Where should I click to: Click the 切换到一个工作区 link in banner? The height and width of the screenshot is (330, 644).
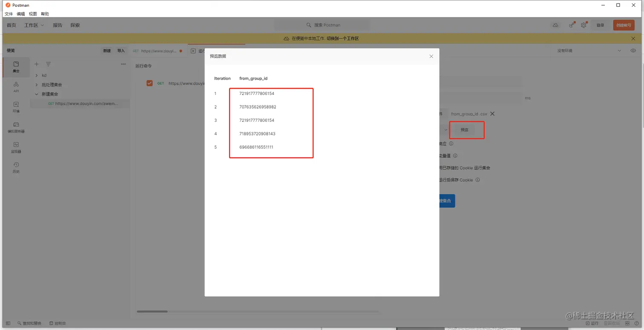point(343,38)
